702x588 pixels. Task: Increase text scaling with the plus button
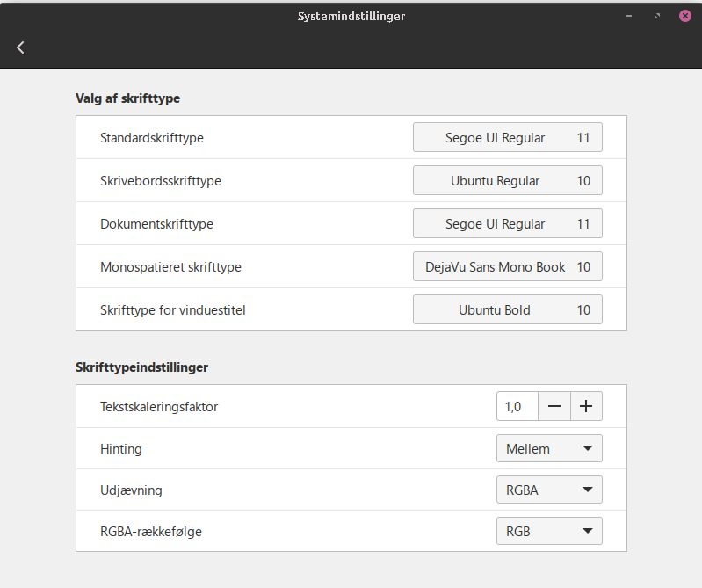click(586, 406)
